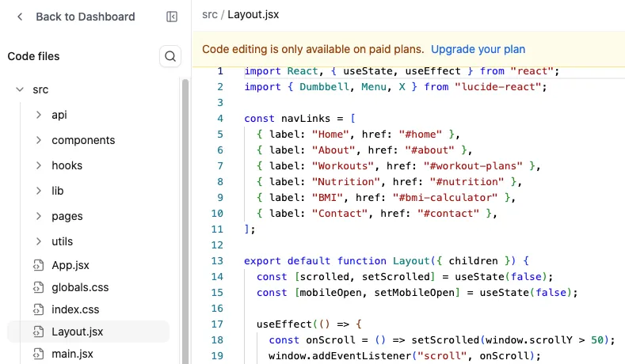Open the Upgrade your plan link
The width and height of the screenshot is (625, 364).
(x=478, y=49)
